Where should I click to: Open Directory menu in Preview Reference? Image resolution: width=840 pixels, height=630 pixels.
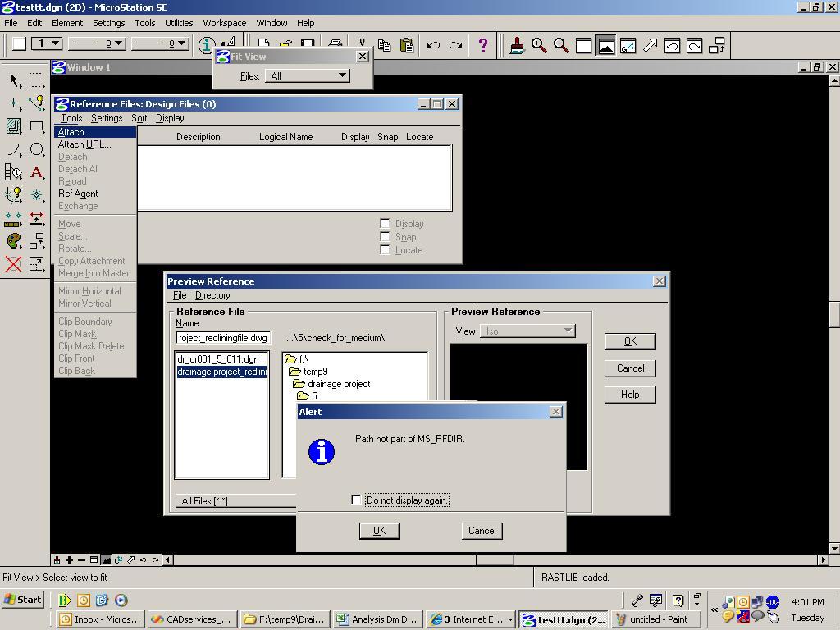pyautogui.click(x=212, y=295)
